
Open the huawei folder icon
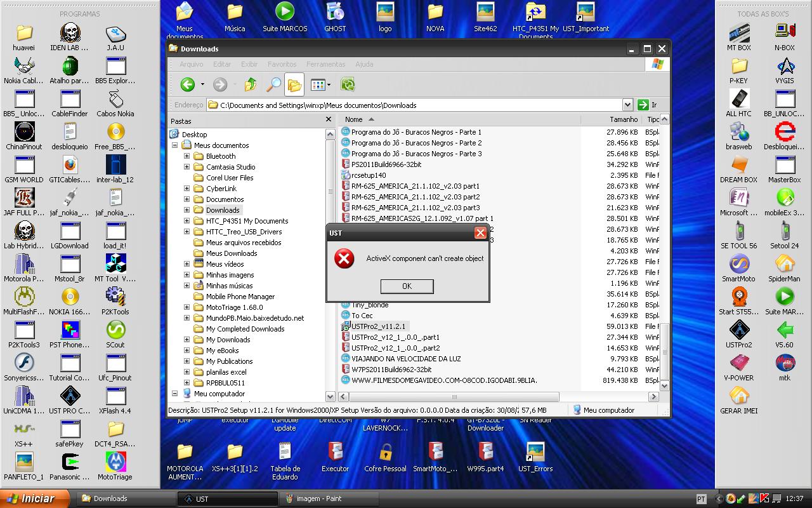[24, 37]
